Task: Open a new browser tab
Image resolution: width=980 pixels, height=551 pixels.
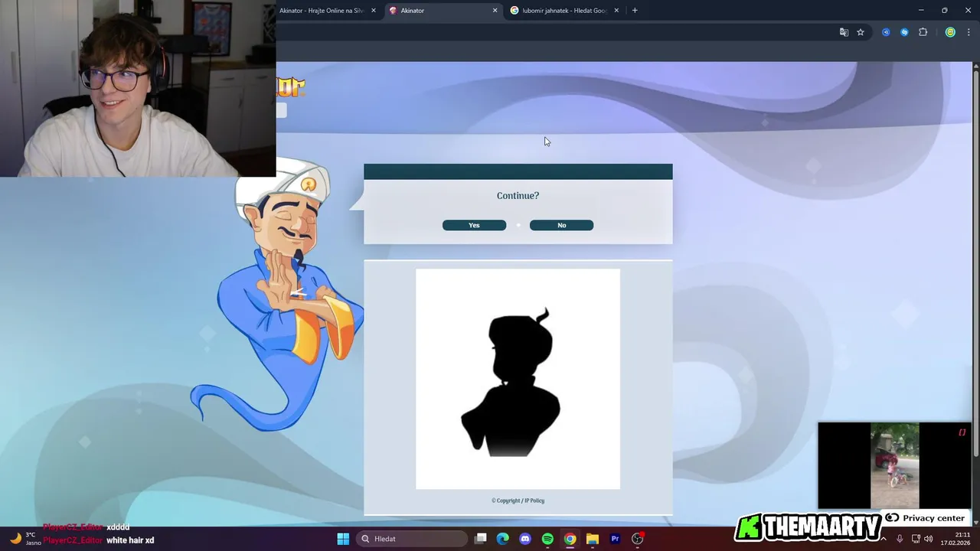Action: click(x=635, y=11)
